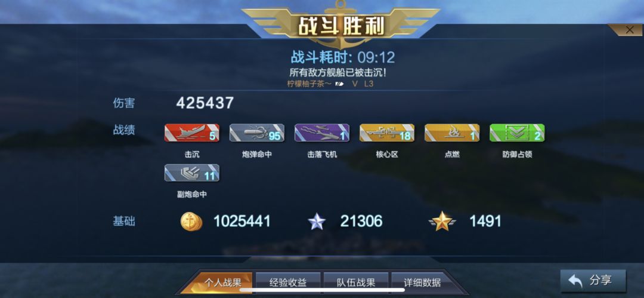Click the green defense capture (防御占领) badge
Image resolution: width=644 pixels, height=298 pixels.
(x=517, y=133)
